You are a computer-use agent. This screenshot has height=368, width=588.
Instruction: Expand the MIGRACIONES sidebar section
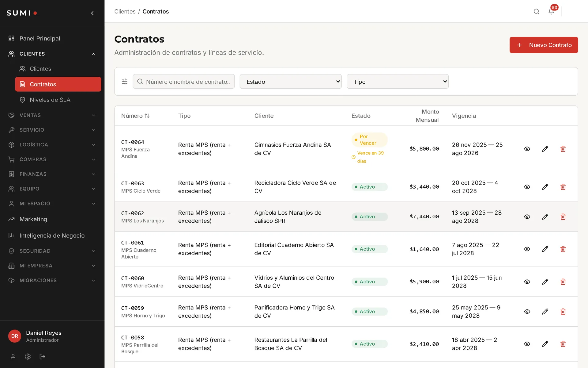52,281
